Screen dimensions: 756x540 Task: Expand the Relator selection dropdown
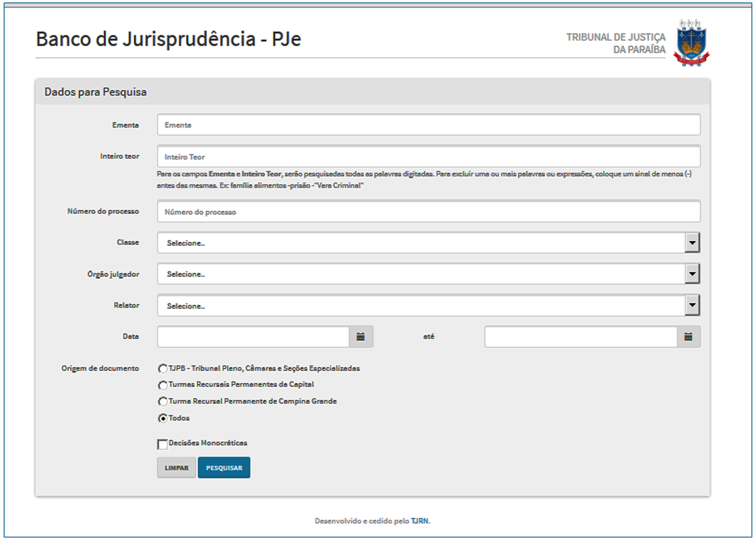(692, 305)
